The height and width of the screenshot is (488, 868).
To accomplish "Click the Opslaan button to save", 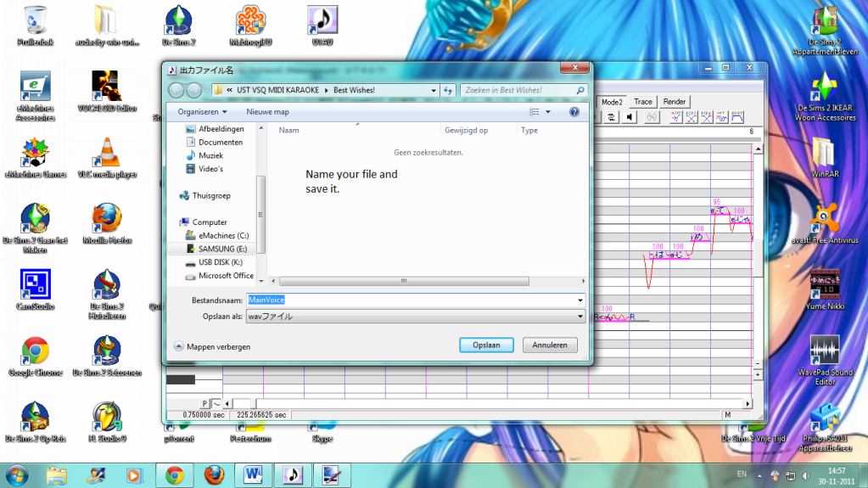I will 486,345.
